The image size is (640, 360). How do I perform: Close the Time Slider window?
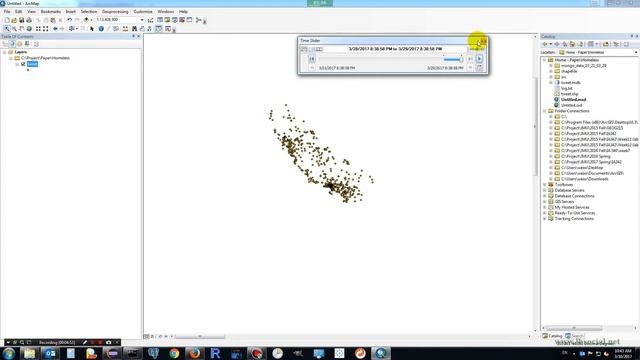tap(483, 41)
